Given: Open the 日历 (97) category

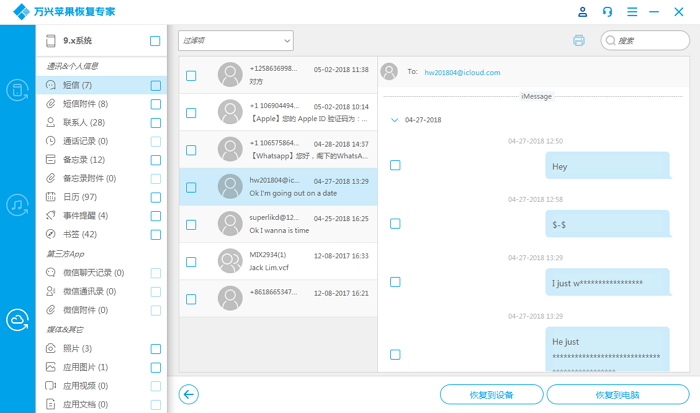Looking at the screenshot, I should [x=101, y=197].
